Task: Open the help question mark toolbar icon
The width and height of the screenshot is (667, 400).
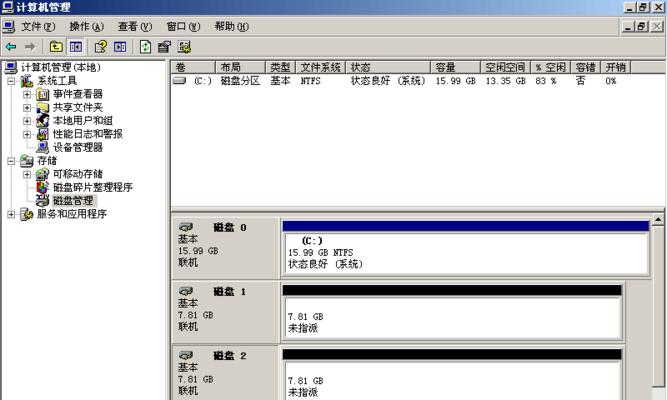Action: (101, 46)
